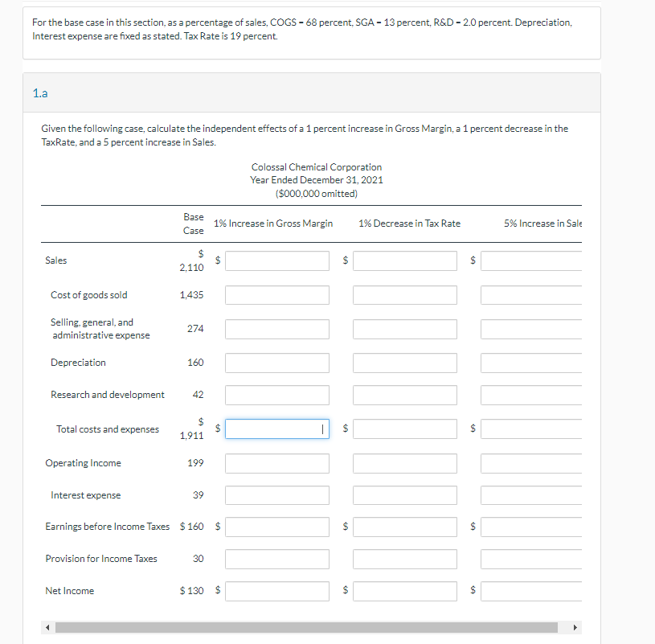Click Operating Income input in Gross Margin column
655x644 pixels.
coord(277,463)
